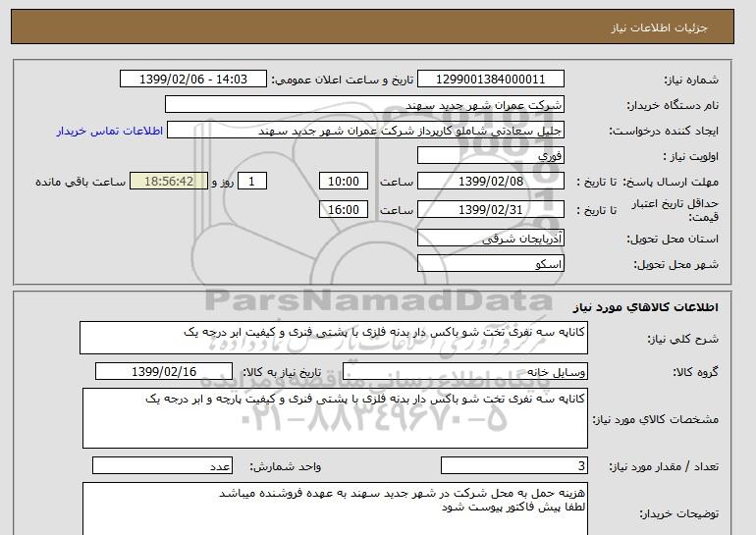Click the اطلاعات کالاهای مورد نیاز section heading
Screen dimensions: 756x535
pos(646,307)
